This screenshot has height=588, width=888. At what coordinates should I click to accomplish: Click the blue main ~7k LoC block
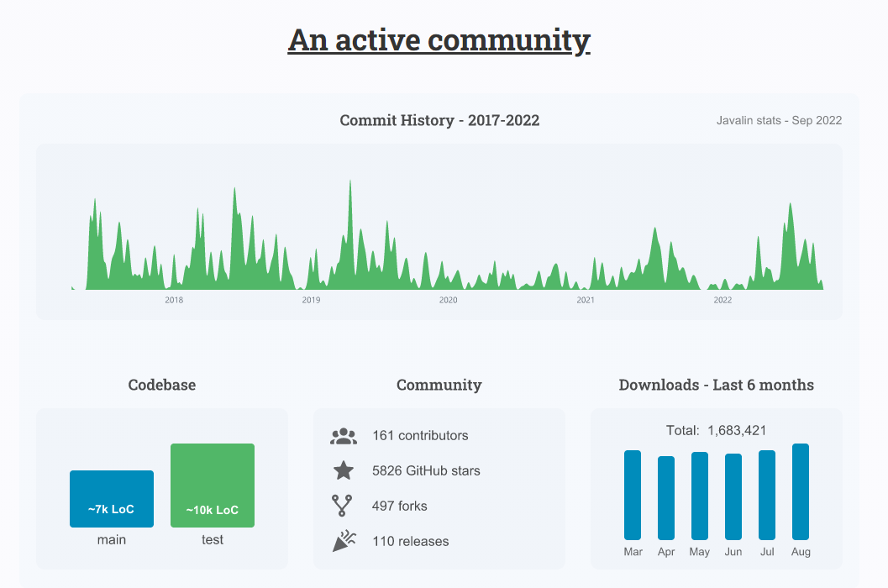[x=112, y=499]
